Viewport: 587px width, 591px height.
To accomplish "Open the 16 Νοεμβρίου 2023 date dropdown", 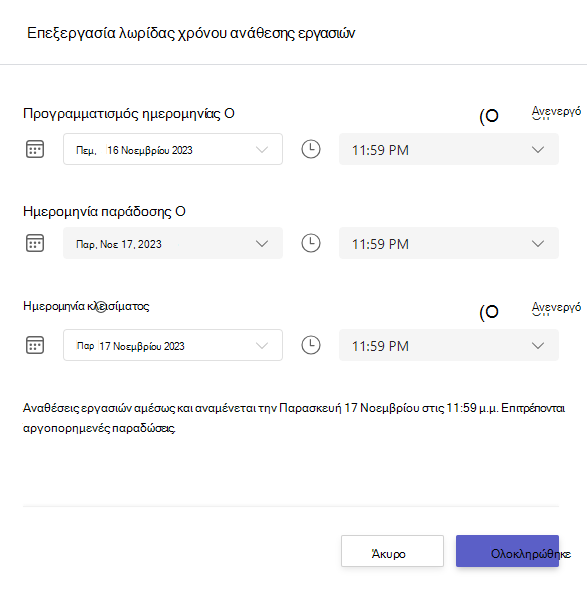I will click(173, 149).
